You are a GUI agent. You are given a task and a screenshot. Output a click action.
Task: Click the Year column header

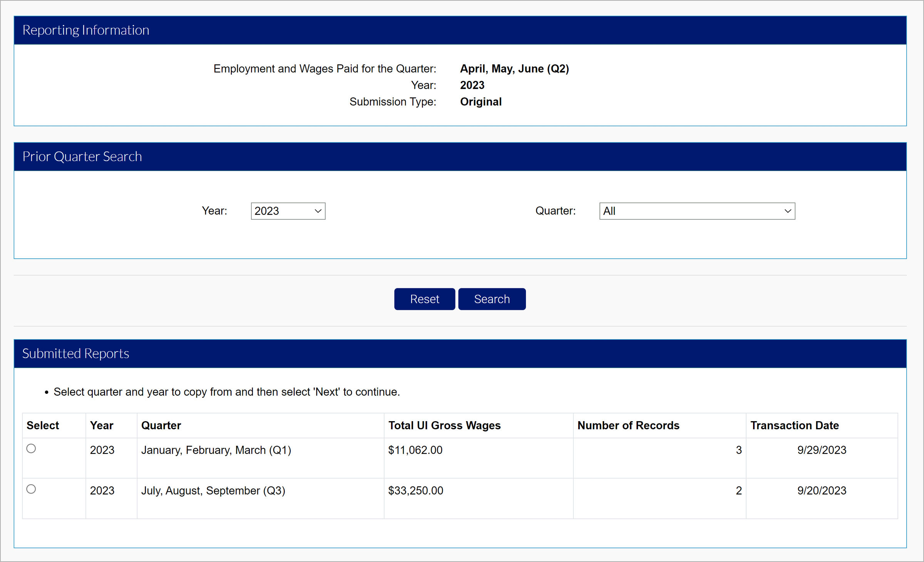pos(102,425)
